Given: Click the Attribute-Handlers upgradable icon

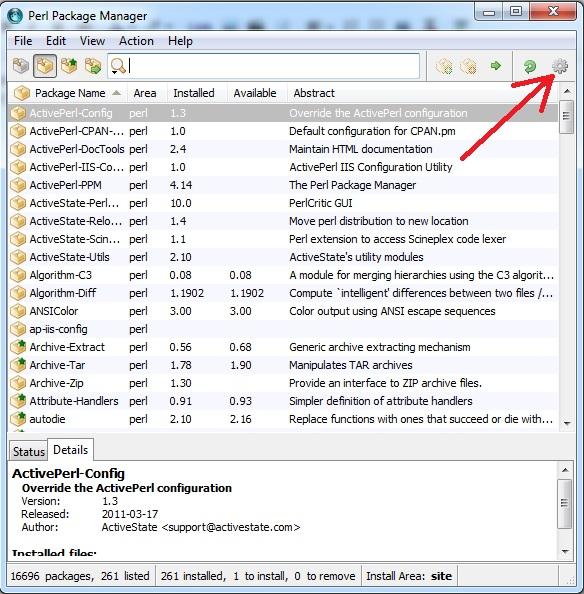Looking at the screenshot, I should click(18, 401).
